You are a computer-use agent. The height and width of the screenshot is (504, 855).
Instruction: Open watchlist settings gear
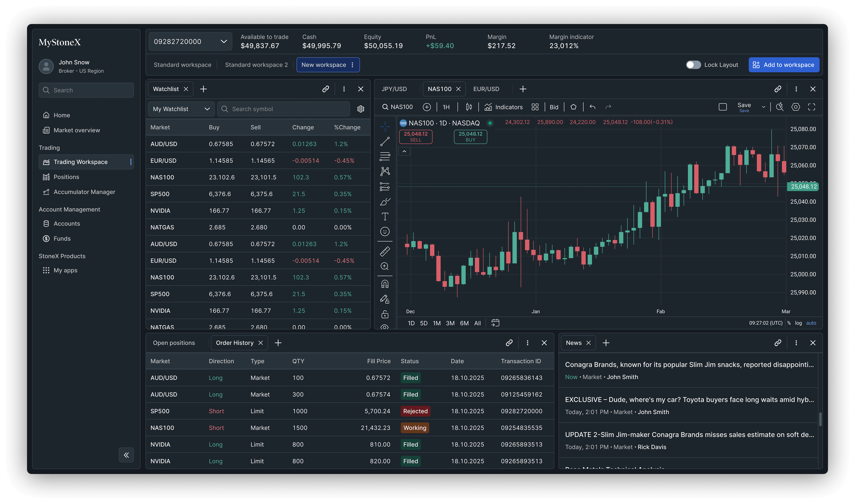361,109
